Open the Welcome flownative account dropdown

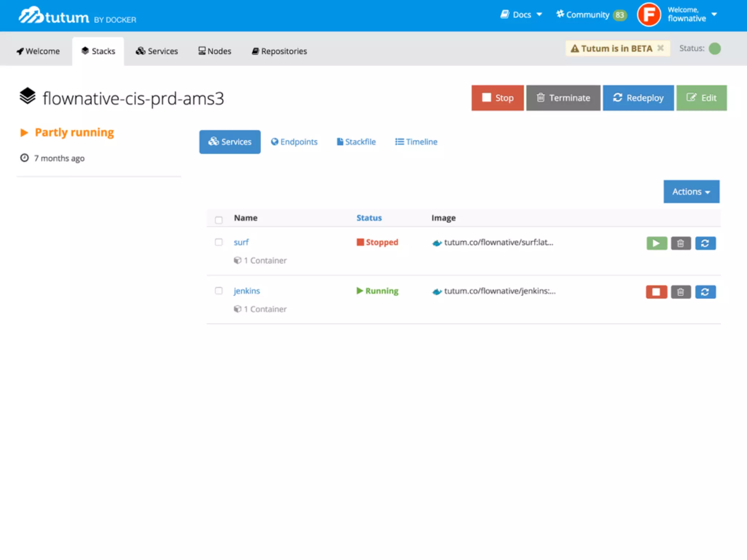point(692,15)
